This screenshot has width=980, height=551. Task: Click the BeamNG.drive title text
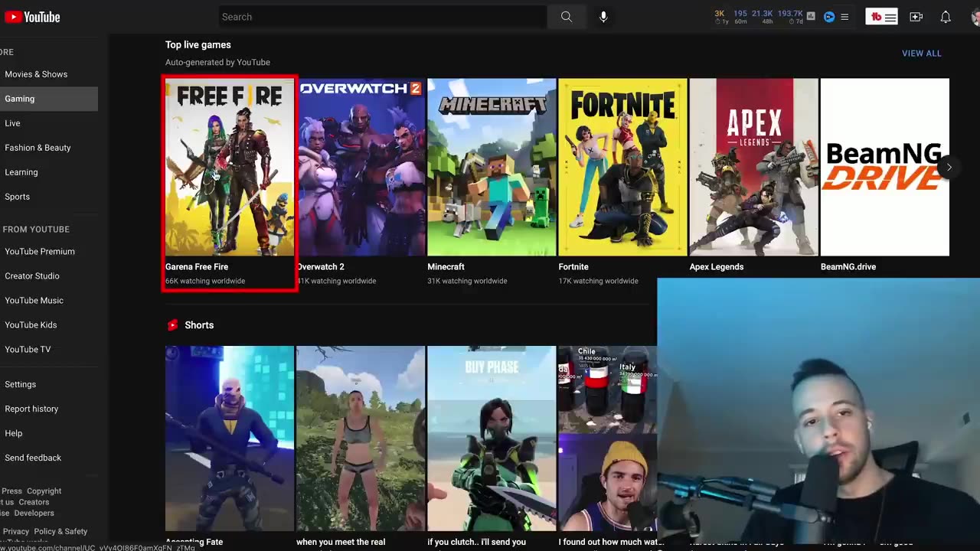[x=848, y=267]
